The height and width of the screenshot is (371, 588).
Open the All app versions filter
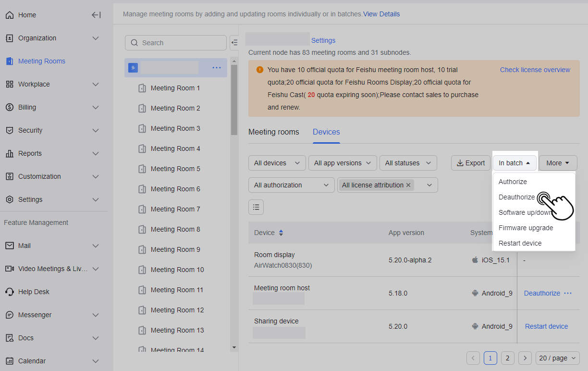342,163
